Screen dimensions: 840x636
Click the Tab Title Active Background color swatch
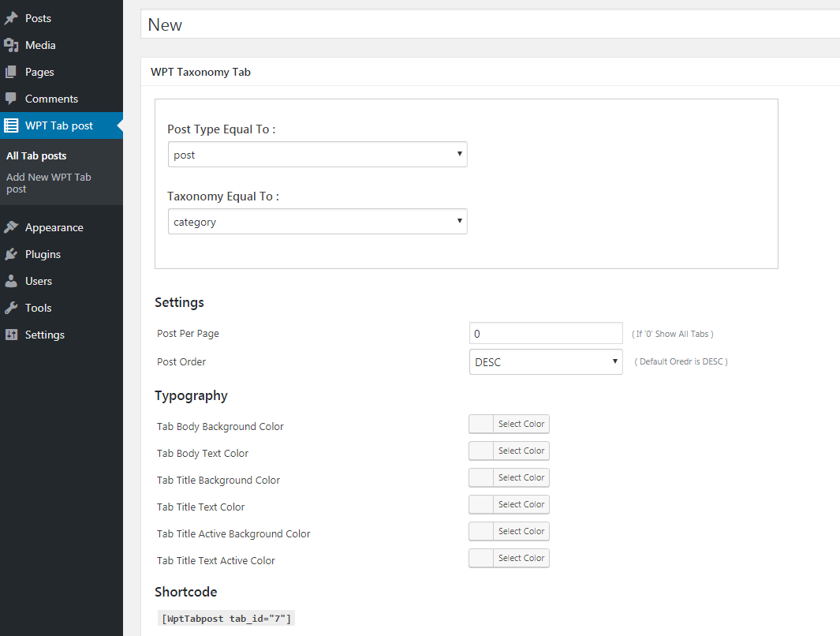click(481, 532)
